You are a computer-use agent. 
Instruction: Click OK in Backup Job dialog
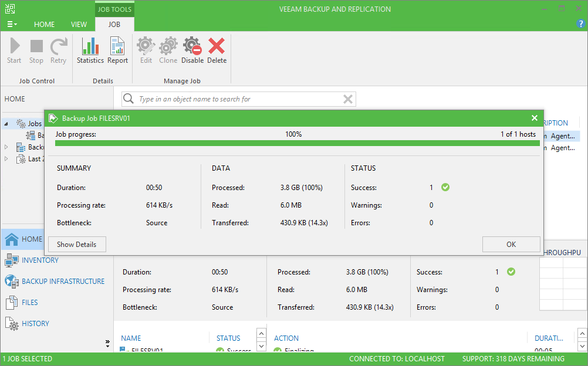[511, 244]
